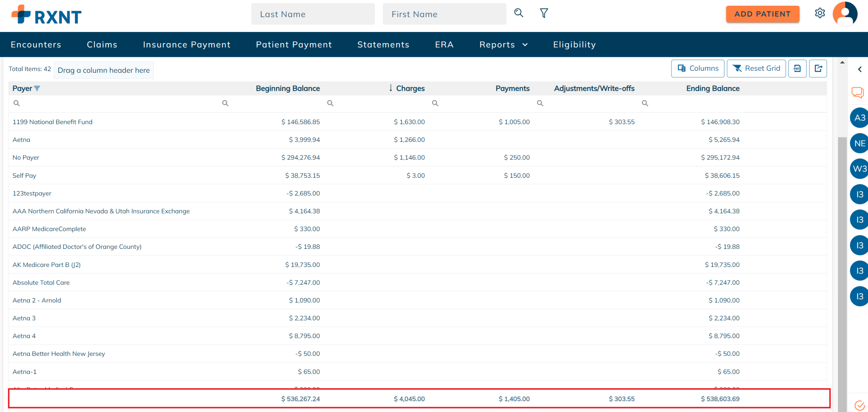Expand the Reports dropdown menu
Viewport: 868px width, 412px height.
pos(503,45)
